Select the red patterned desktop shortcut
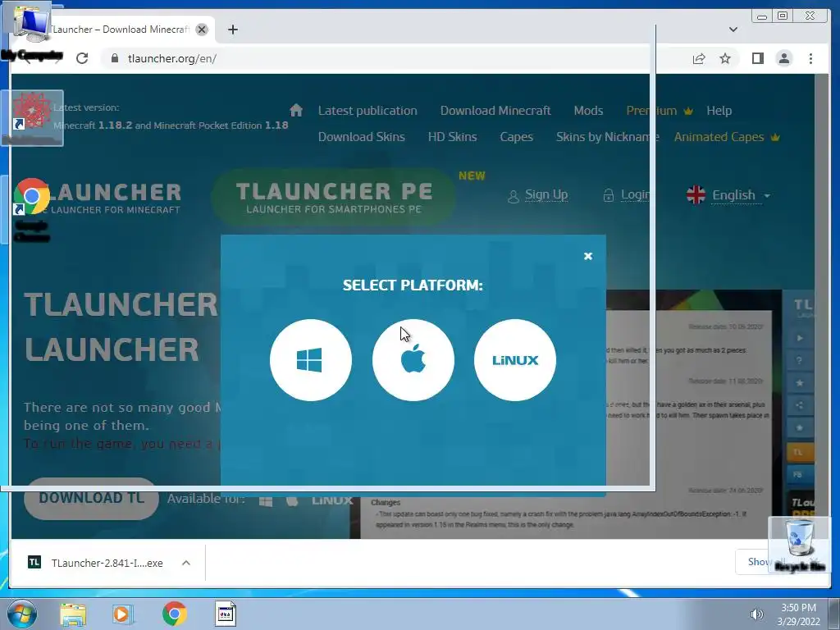Image resolution: width=840 pixels, height=630 pixels. [32, 118]
